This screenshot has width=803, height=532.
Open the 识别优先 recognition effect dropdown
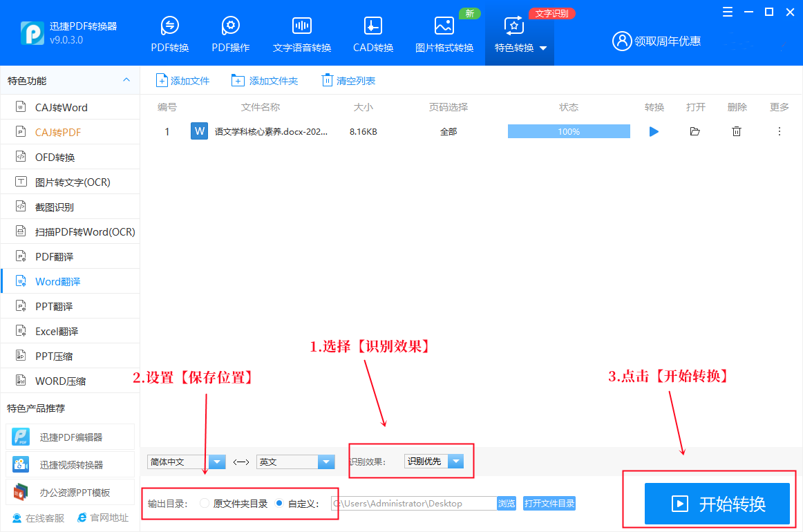[434, 462]
